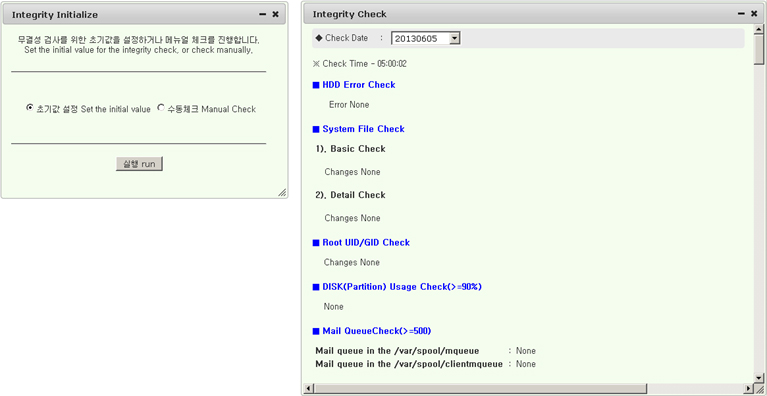This screenshot has width=767, height=396.
Task: Click 'DISK(Partition) Usage Check(>=90%)' heading
Action: tap(402, 287)
